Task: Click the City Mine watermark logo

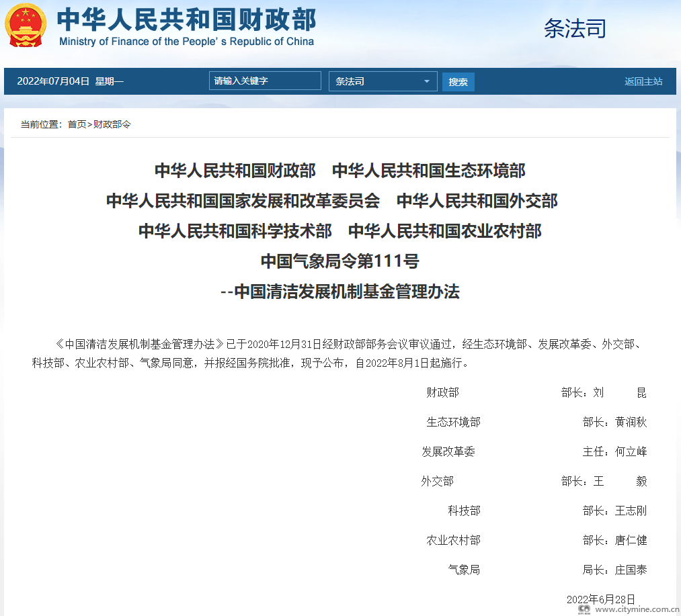Action: click(584, 609)
